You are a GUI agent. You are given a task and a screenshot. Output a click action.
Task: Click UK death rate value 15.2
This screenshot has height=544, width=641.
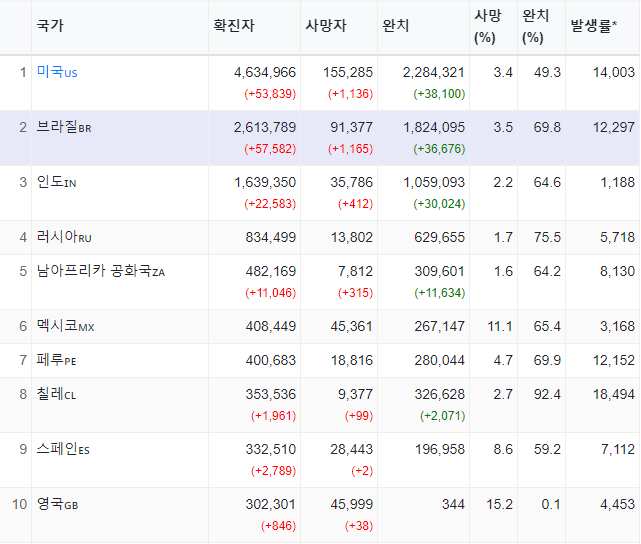499,504
